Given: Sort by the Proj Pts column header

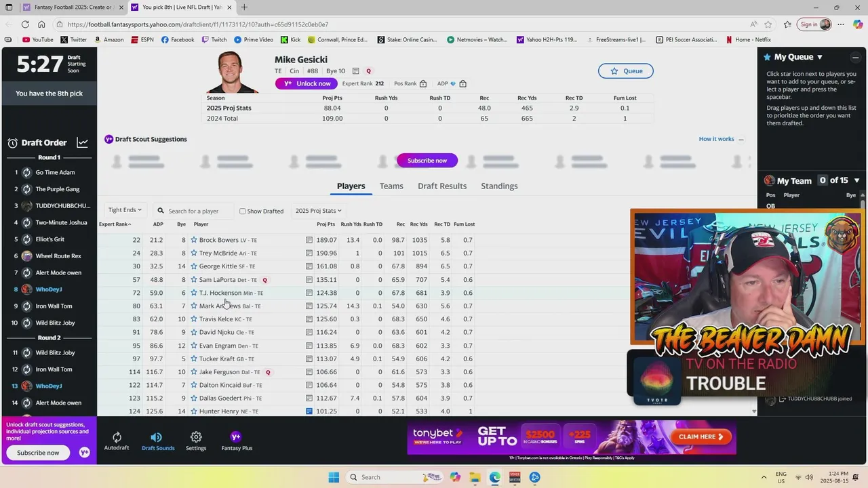Looking at the screenshot, I should coord(325,224).
